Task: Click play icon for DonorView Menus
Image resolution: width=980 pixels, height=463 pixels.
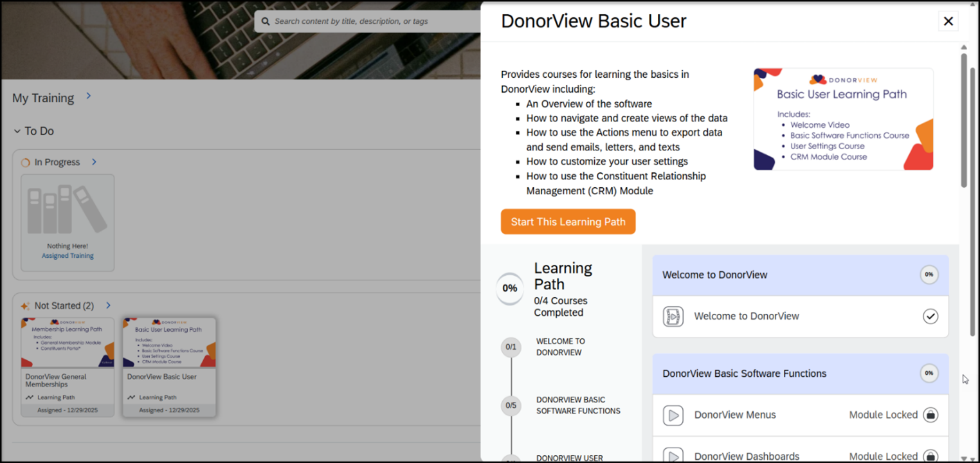Action: coord(673,415)
